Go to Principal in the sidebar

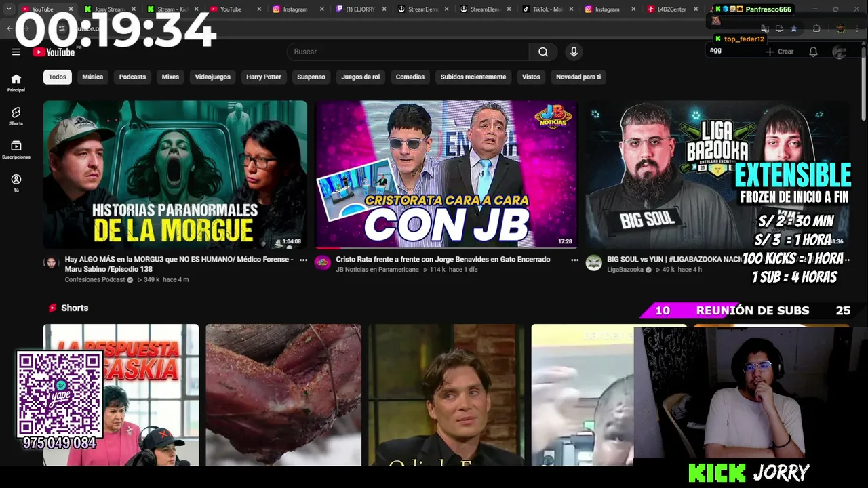coord(16,83)
